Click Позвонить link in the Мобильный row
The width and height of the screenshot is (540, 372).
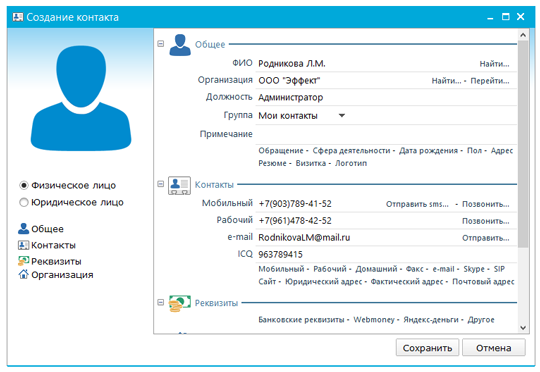click(x=486, y=204)
